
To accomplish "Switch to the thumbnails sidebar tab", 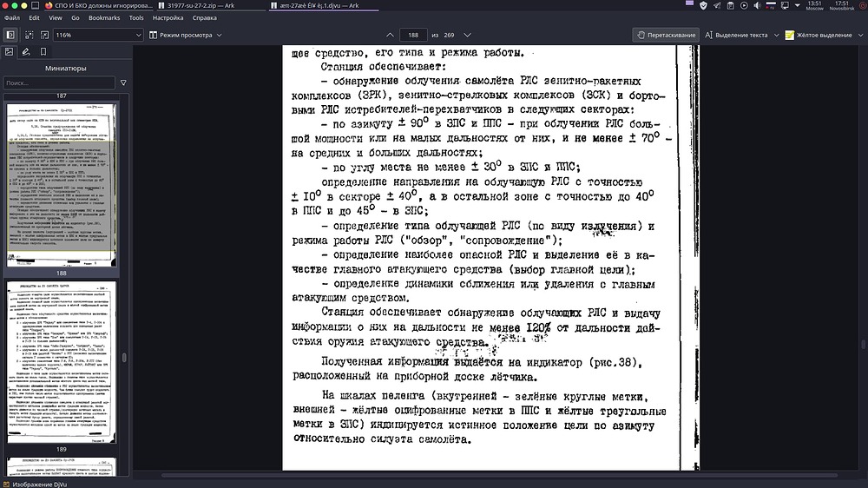I will tap(10, 51).
